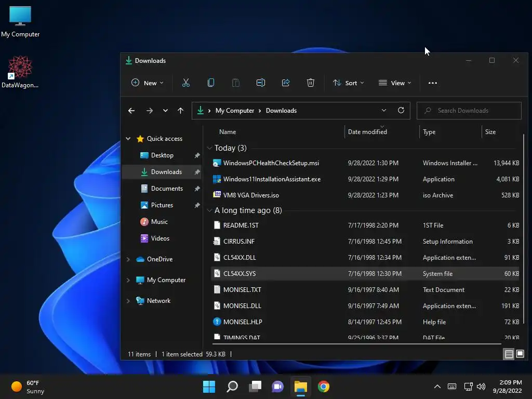The height and width of the screenshot is (399, 532).
Task: Sort by the Name column header
Action: pos(228,132)
